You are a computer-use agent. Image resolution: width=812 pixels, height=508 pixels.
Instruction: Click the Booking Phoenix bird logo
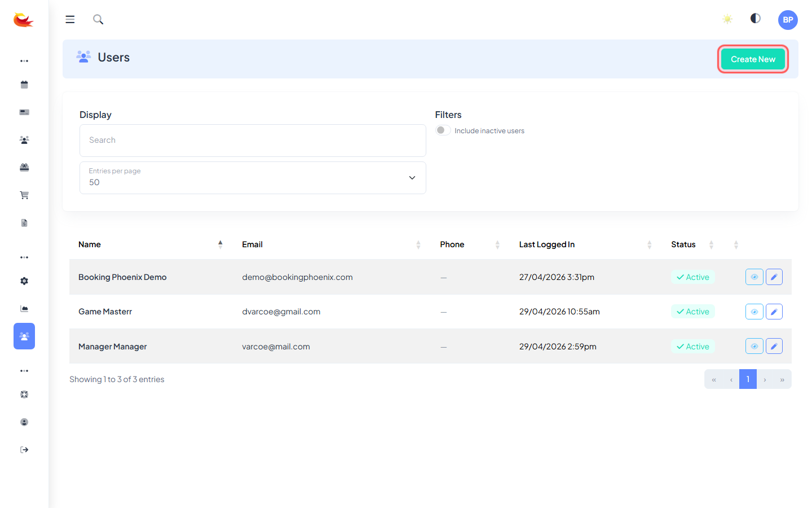tap(24, 20)
